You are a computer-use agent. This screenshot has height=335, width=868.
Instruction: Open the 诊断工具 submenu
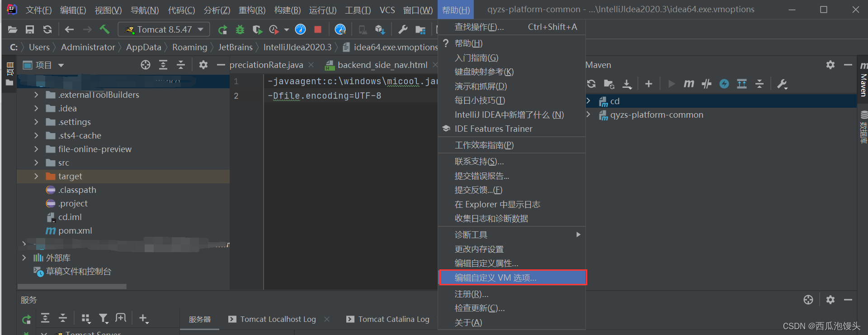512,234
